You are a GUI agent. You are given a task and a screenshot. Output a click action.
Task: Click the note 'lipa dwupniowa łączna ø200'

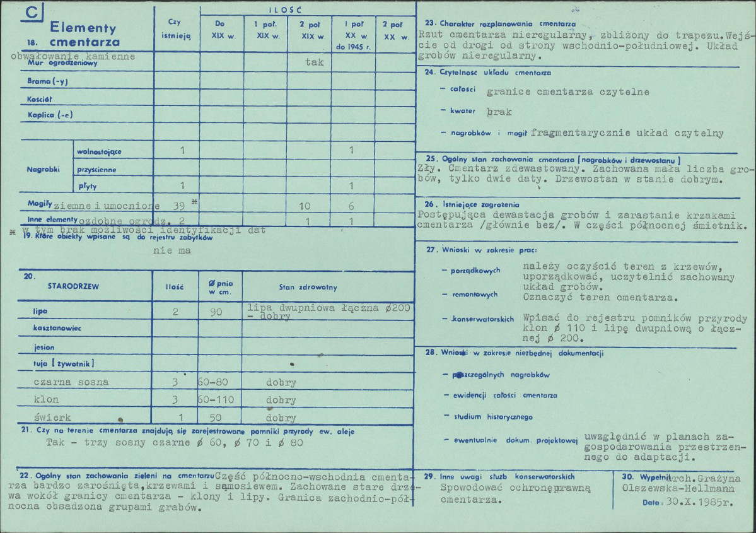coord(329,307)
